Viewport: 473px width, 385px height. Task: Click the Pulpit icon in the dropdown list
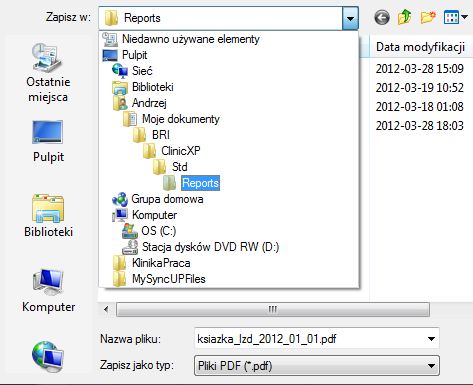[110, 55]
